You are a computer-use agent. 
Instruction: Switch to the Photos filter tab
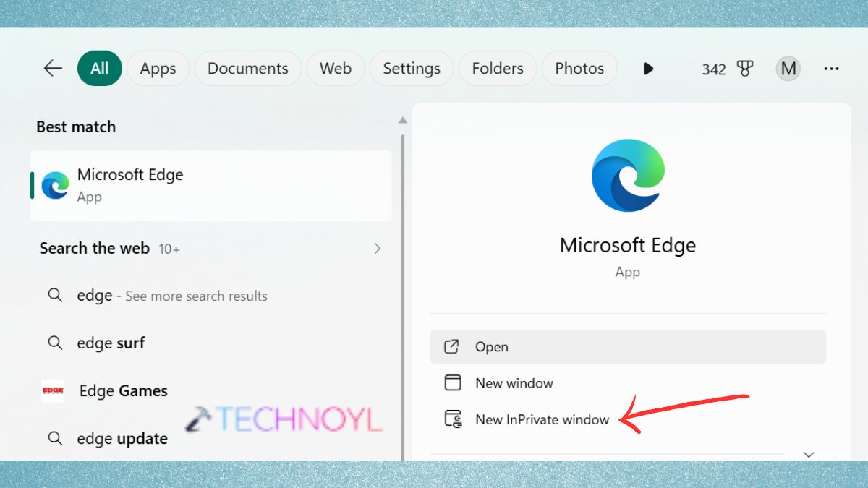pyautogui.click(x=579, y=69)
